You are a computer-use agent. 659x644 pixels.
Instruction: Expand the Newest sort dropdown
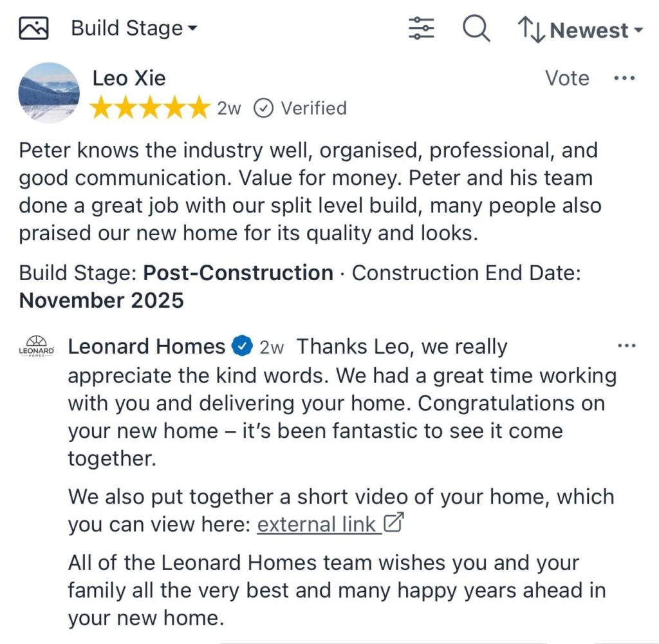(597, 30)
